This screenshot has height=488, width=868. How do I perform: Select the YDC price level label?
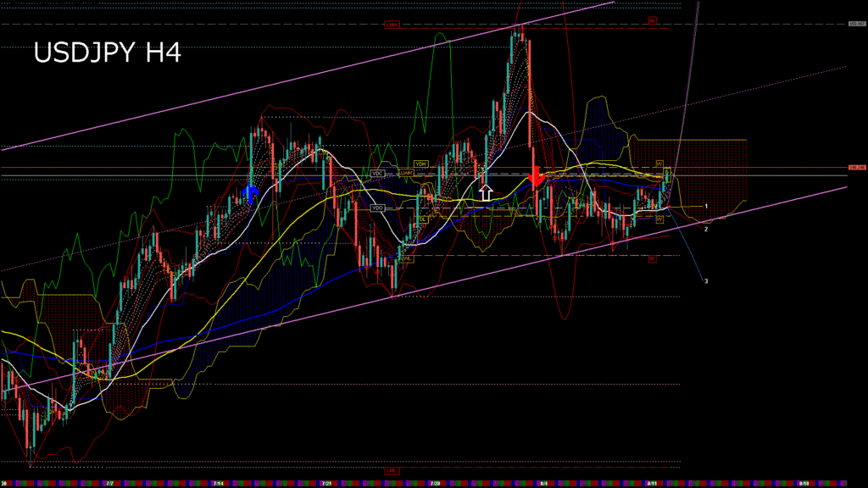point(378,173)
